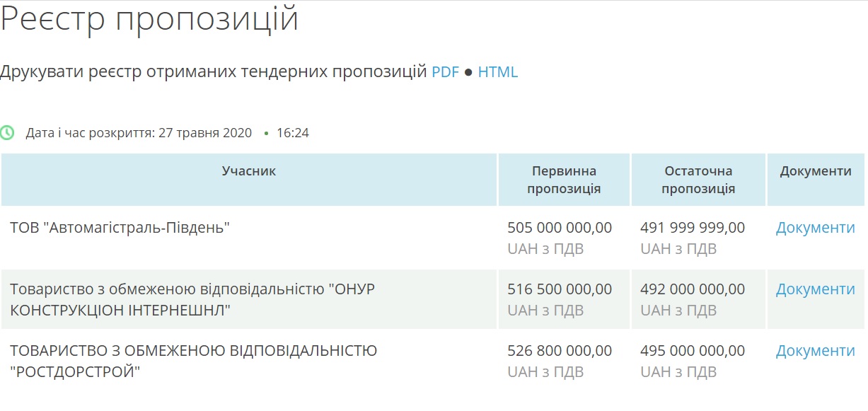Open Документи for ОНУР КОНСТРУКЦІОН ІНТЕРНЕШНЛ
Screen dimensions: 868x411
tap(816, 289)
